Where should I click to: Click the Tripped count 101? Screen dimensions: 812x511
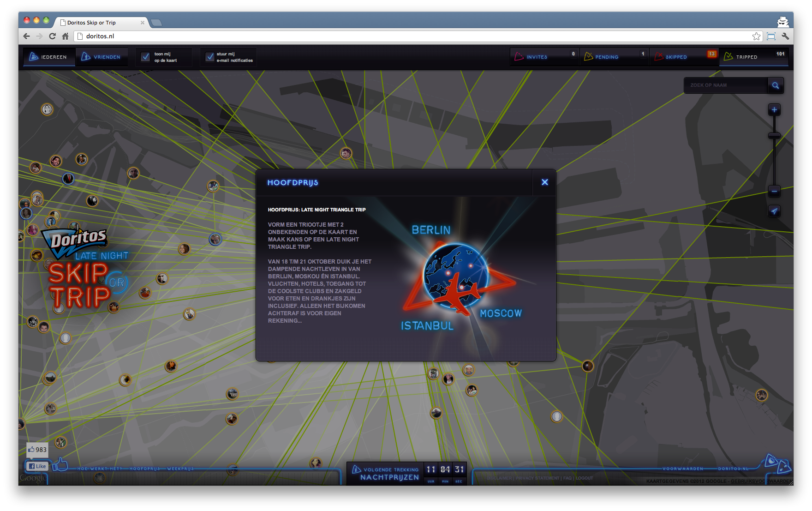tap(780, 54)
